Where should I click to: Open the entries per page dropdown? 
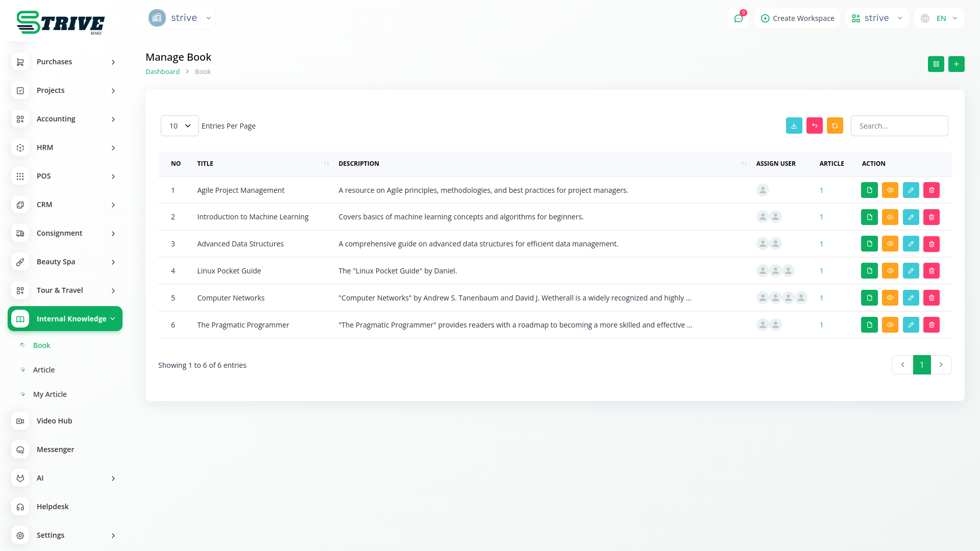click(180, 126)
